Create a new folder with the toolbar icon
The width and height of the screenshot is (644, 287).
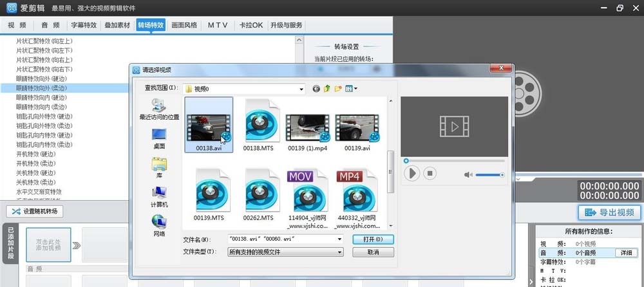tap(338, 88)
